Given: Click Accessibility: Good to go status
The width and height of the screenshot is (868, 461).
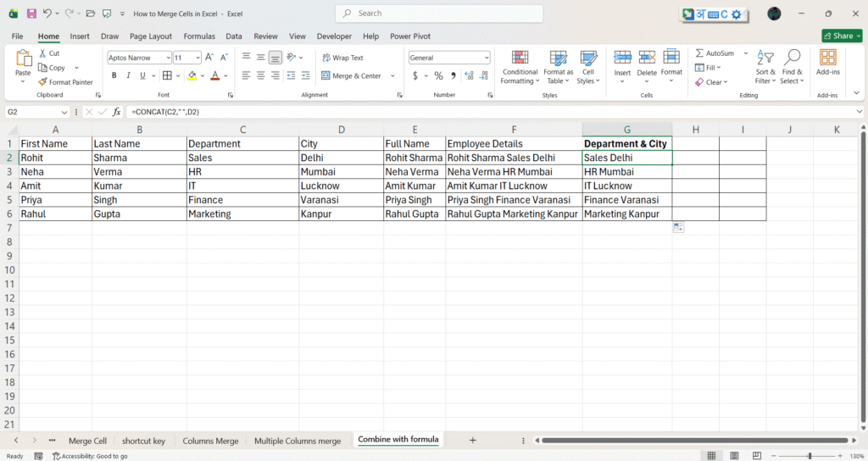Looking at the screenshot, I should [x=90, y=456].
